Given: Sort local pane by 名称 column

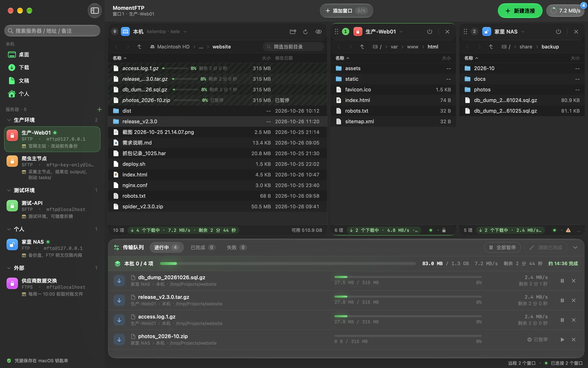Looking at the screenshot, I should pos(119,58).
